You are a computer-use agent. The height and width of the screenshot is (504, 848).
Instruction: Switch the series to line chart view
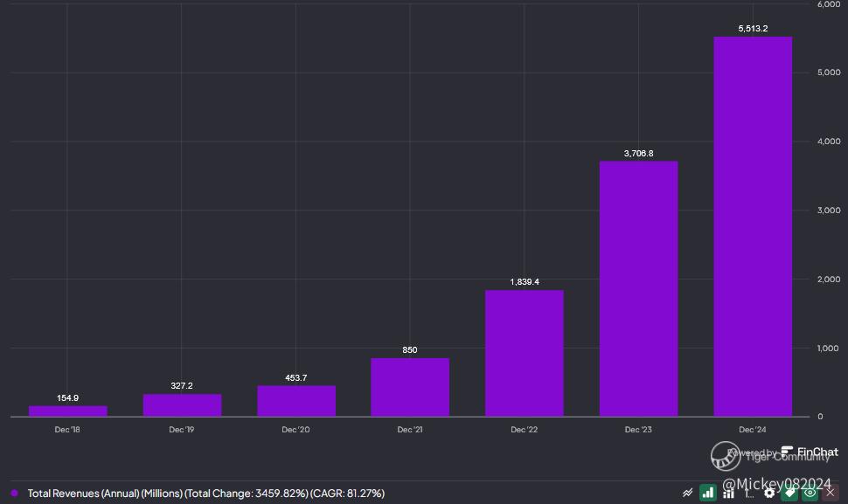point(688,493)
